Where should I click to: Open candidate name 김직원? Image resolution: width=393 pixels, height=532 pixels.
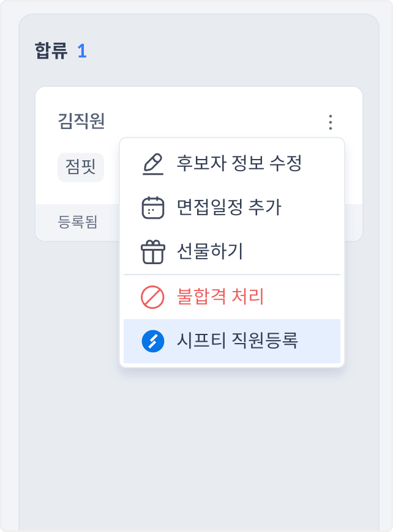click(81, 121)
